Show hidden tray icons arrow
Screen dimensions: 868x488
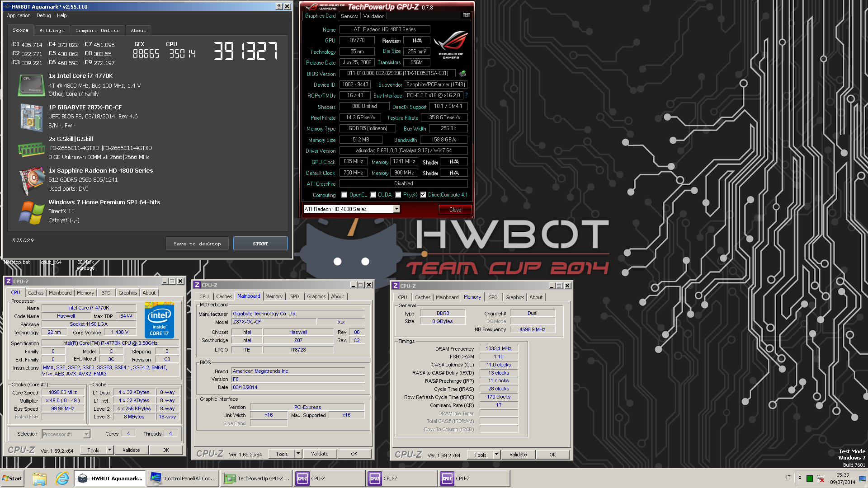(800, 478)
